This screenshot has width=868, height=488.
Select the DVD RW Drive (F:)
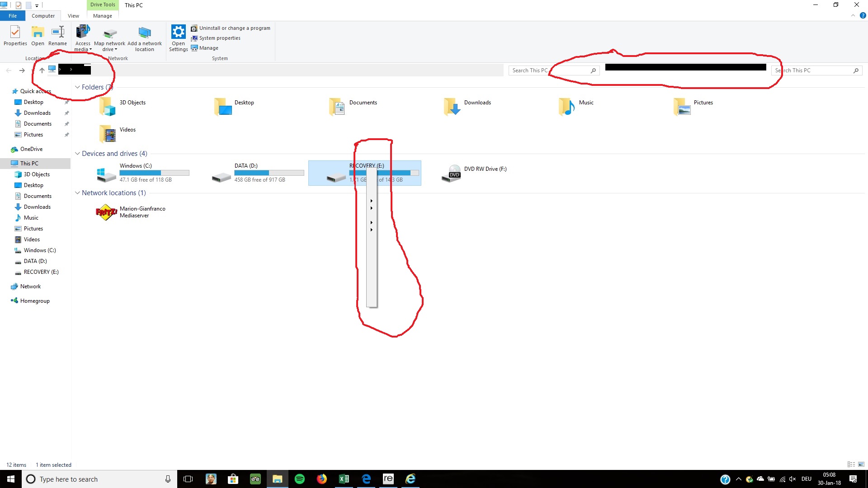[x=475, y=173]
